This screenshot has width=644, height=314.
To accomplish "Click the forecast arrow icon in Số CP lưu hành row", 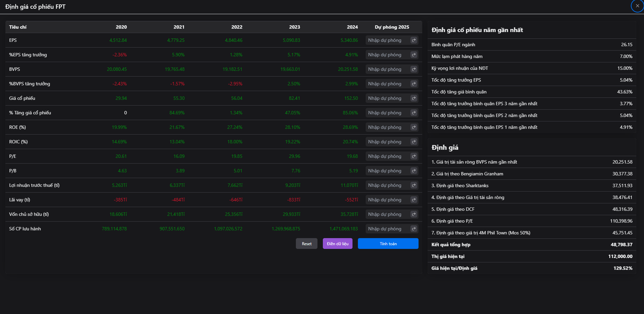I will pos(414,229).
